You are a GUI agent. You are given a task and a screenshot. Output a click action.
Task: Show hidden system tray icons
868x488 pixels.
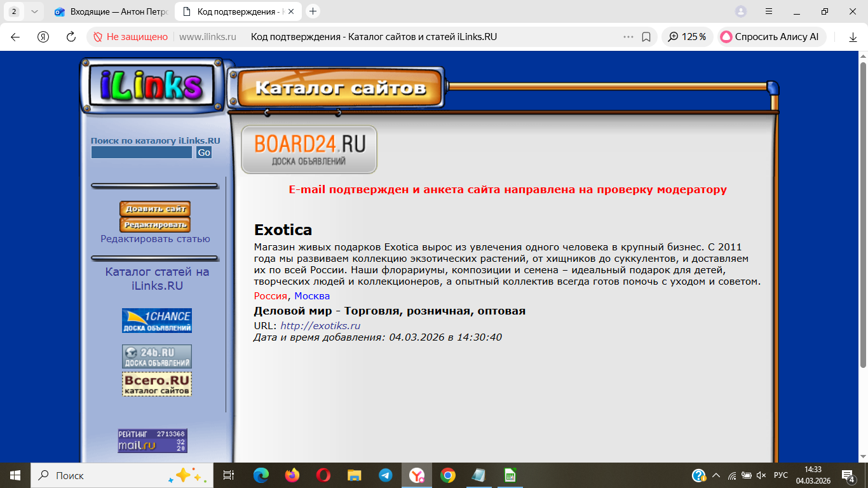pyautogui.click(x=716, y=475)
